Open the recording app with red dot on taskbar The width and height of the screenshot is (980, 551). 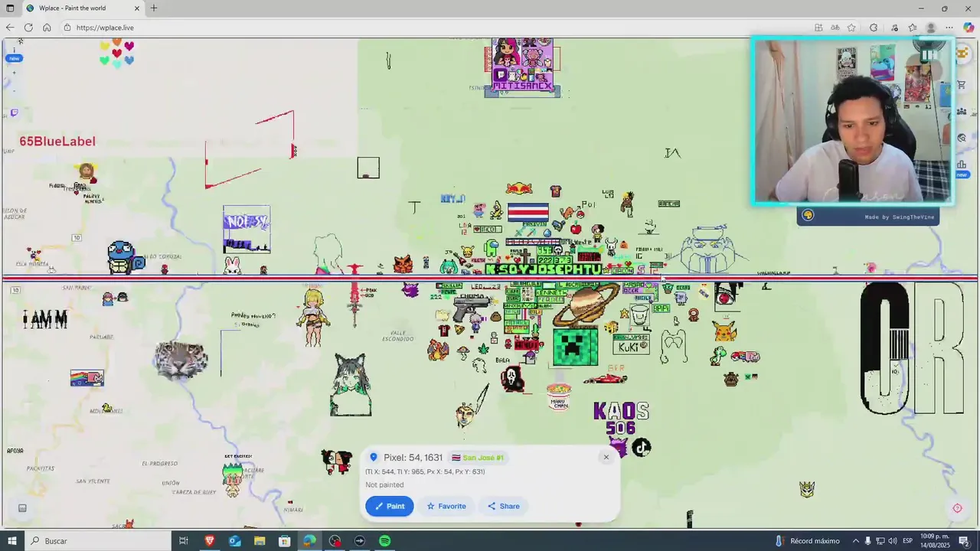click(335, 541)
